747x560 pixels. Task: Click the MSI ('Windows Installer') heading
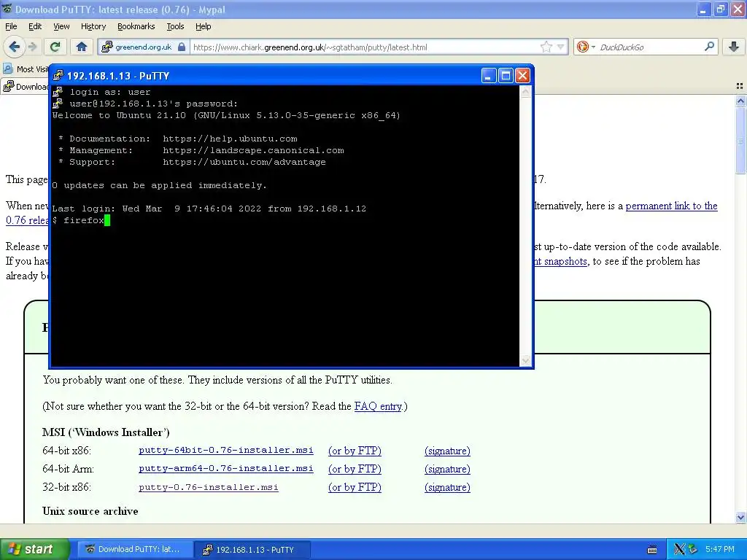click(106, 432)
